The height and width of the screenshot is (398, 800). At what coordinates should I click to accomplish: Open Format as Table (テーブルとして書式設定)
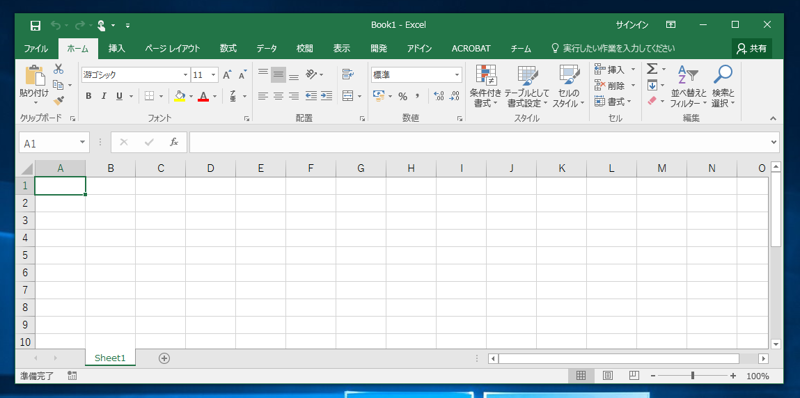pos(527,86)
